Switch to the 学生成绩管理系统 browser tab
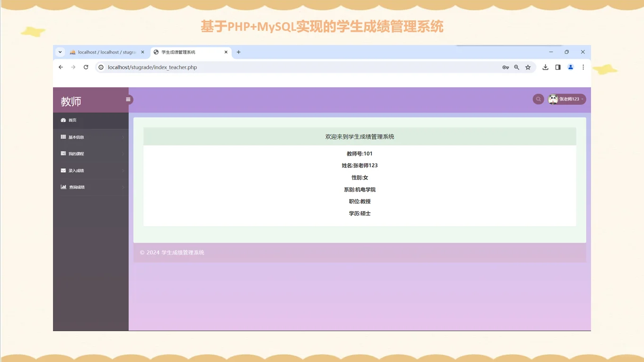This screenshot has width=644, height=362. click(187, 52)
